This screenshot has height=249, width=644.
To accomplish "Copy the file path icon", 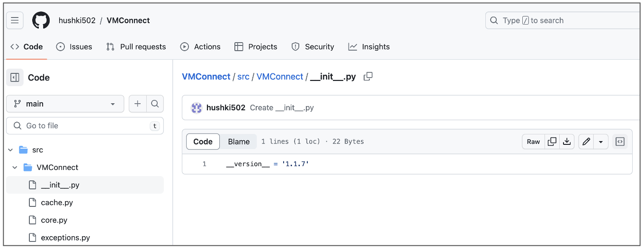I will 368,77.
